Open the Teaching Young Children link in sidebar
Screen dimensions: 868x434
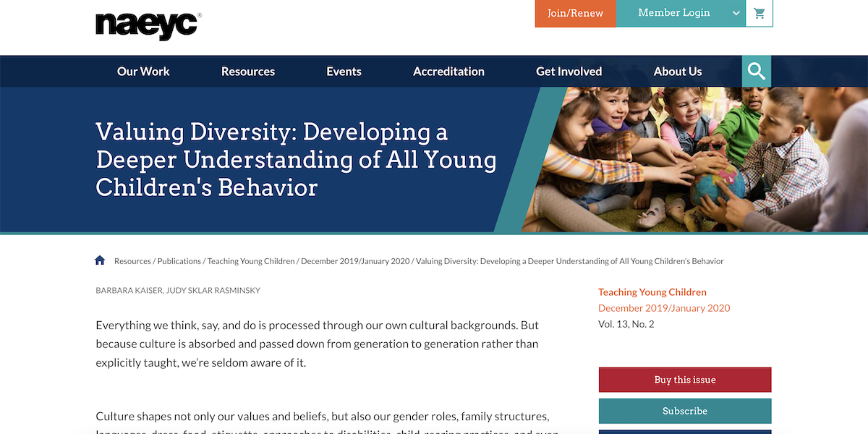pos(652,292)
